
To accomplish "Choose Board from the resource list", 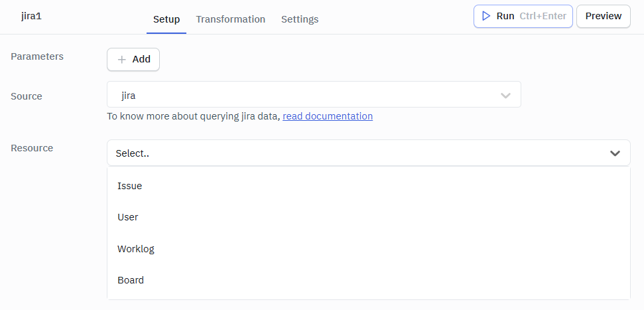I will pos(368,280).
